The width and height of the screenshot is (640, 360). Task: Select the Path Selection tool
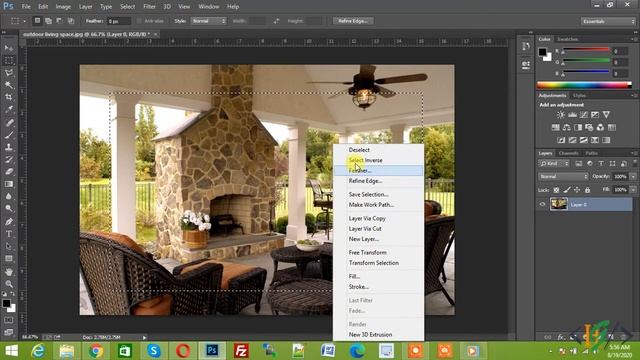click(x=9, y=247)
